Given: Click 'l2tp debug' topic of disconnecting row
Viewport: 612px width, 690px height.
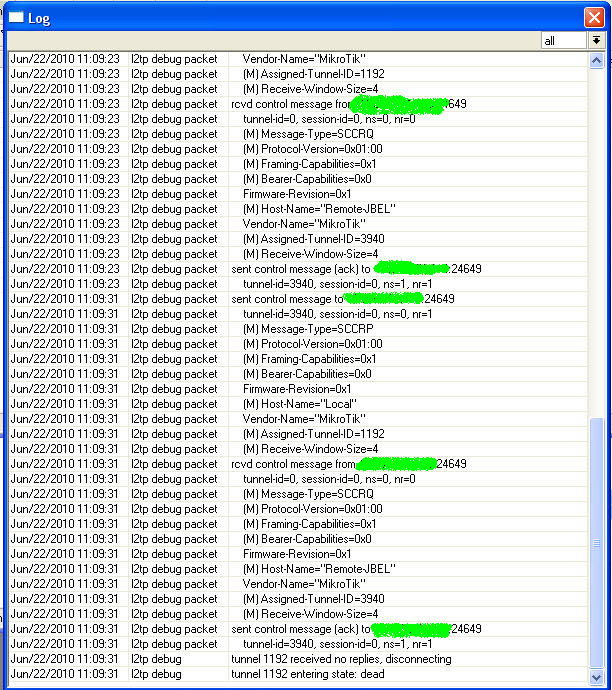Looking at the screenshot, I should click(x=156, y=659).
